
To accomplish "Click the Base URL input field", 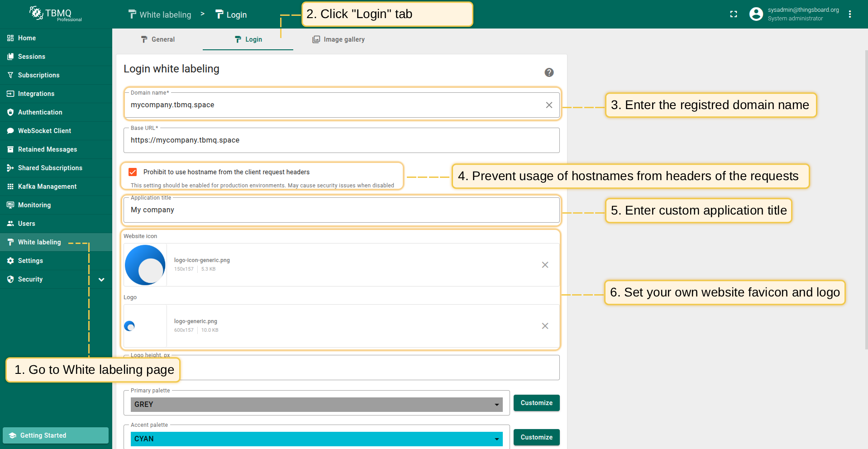I will [x=341, y=140].
